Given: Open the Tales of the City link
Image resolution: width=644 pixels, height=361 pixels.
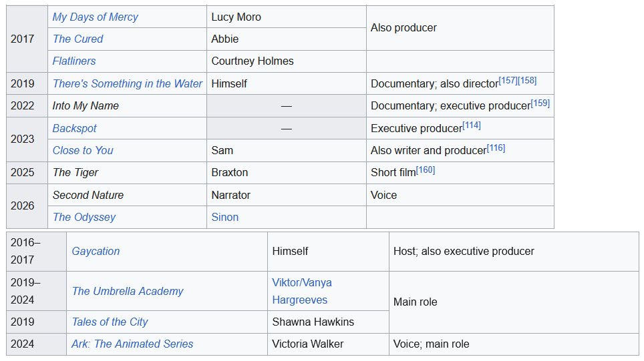Looking at the screenshot, I should click(x=110, y=322).
